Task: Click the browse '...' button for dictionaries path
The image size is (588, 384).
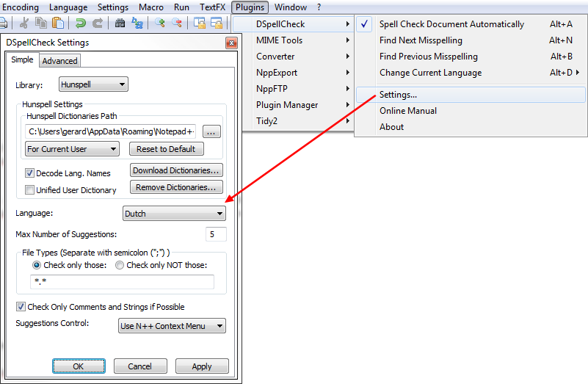Action: tap(211, 132)
